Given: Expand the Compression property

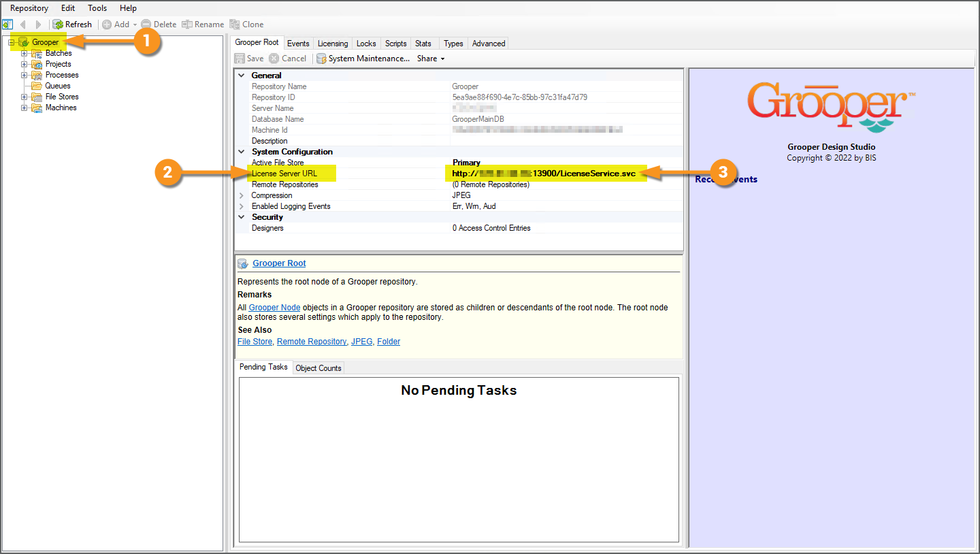Looking at the screenshot, I should pyautogui.click(x=241, y=195).
